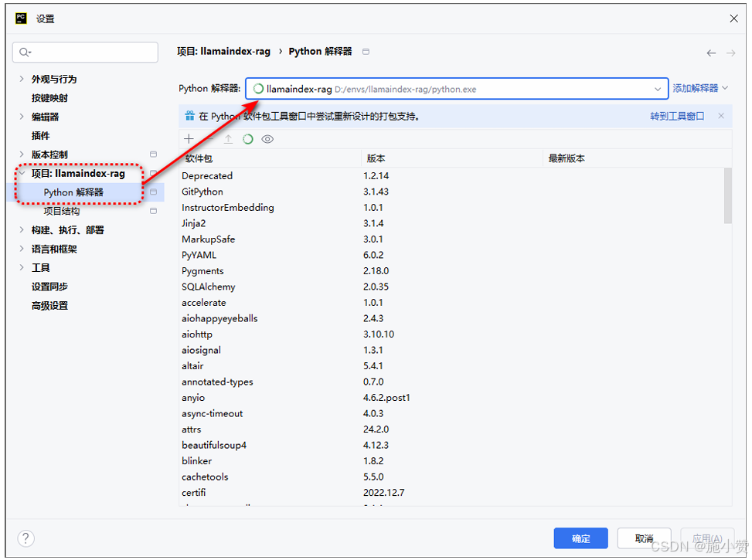
Task: Click the PyCharm logo in title bar
Action: (21, 19)
